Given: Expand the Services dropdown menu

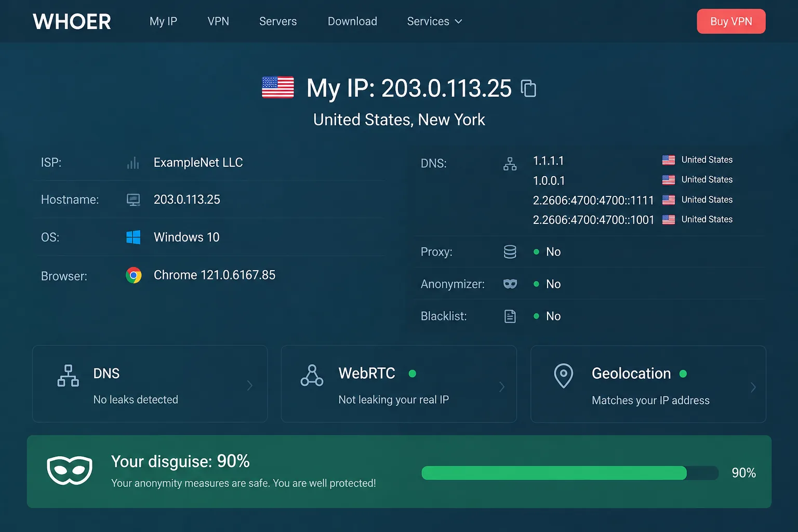Looking at the screenshot, I should [x=434, y=21].
